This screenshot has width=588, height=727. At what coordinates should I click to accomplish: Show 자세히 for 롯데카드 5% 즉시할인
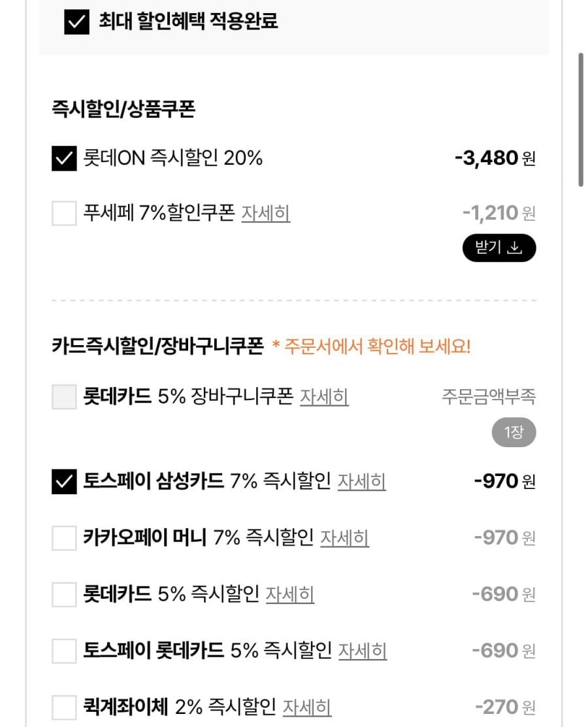pyautogui.click(x=289, y=594)
